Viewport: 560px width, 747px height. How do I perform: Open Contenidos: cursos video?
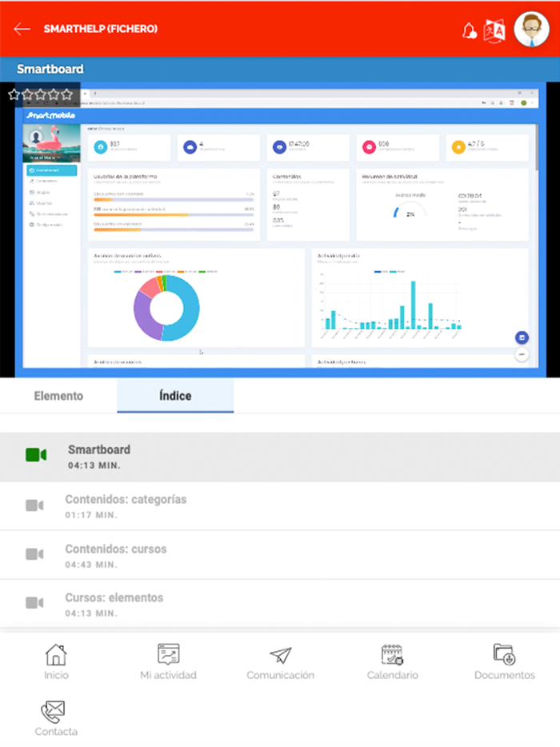(x=280, y=556)
